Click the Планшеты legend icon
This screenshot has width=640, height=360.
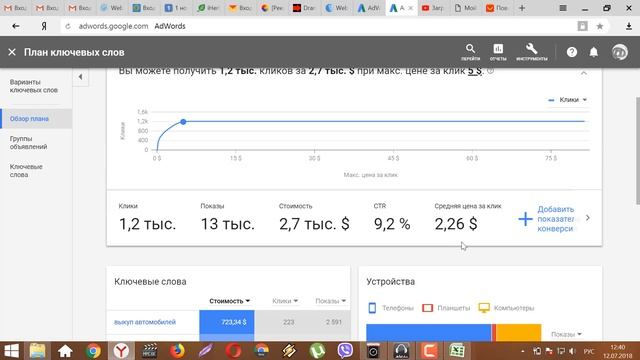point(427,308)
